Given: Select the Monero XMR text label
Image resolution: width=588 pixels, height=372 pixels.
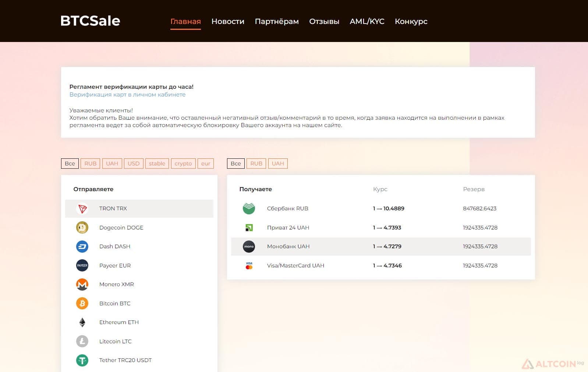Looking at the screenshot, I should point(117,284).
